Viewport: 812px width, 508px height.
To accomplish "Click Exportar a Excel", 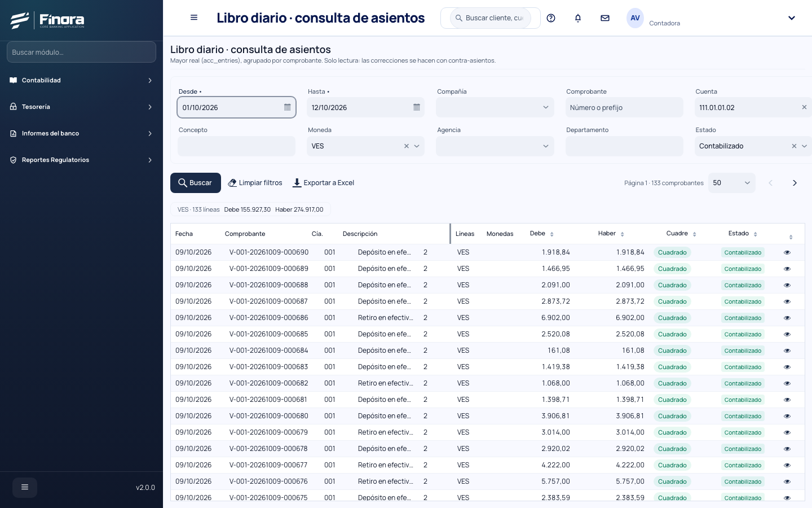I will click(324, 183).
